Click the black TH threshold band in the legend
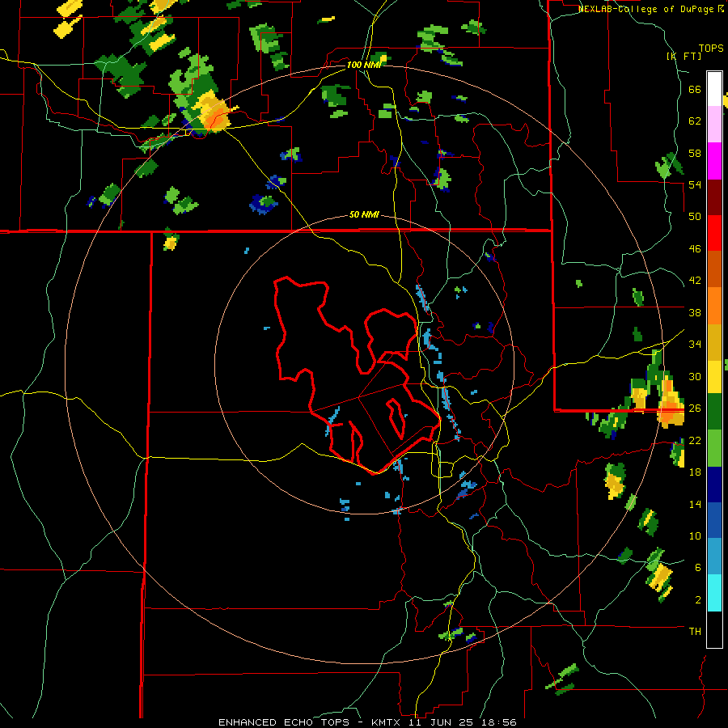 (714, 629)
